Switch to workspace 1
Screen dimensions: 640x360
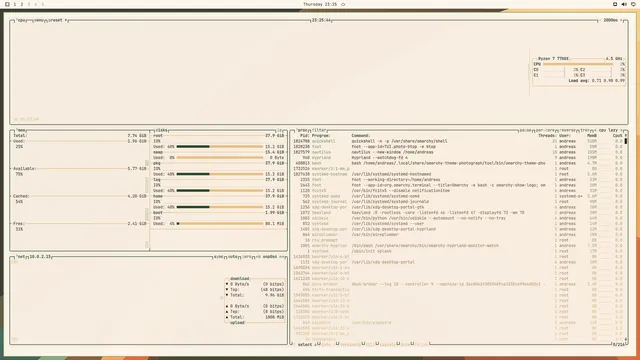(15, 4)
